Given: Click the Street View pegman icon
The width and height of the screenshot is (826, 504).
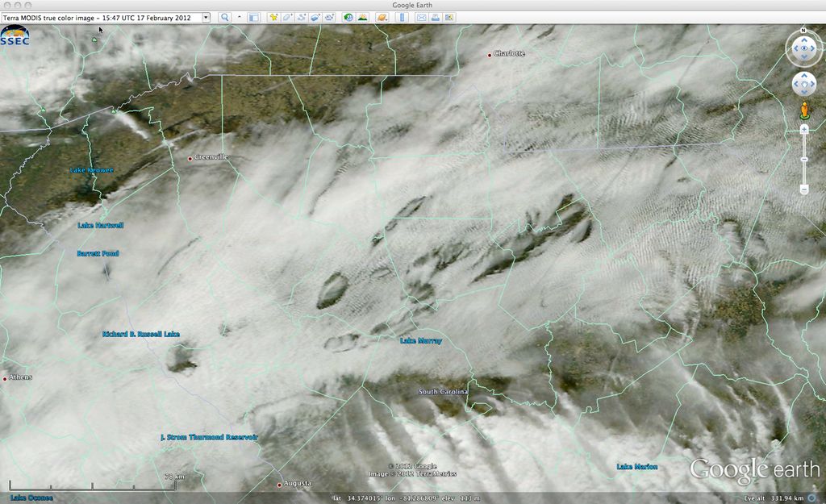Looking at the screenshot, I should pyautogui.click(x=804, y=110).
